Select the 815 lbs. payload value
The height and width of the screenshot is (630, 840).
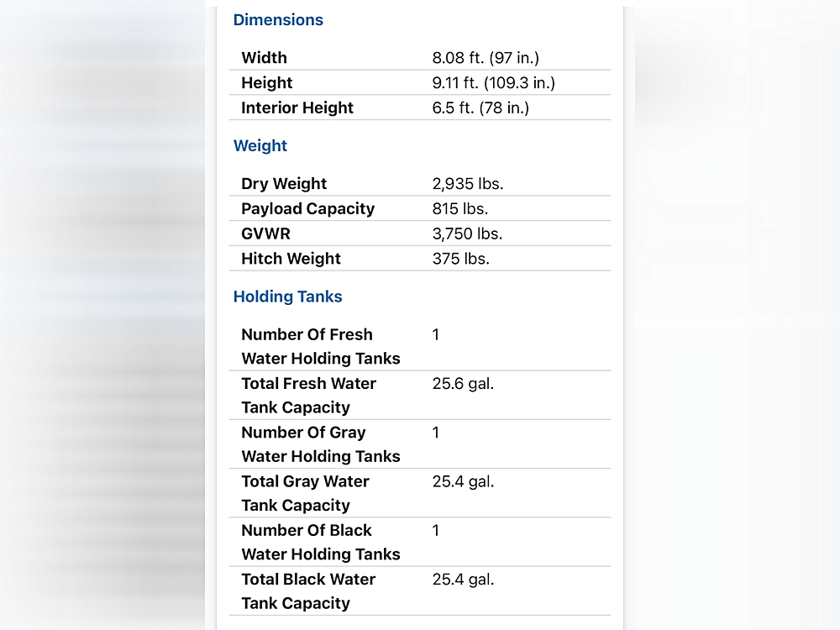point(459,208)
